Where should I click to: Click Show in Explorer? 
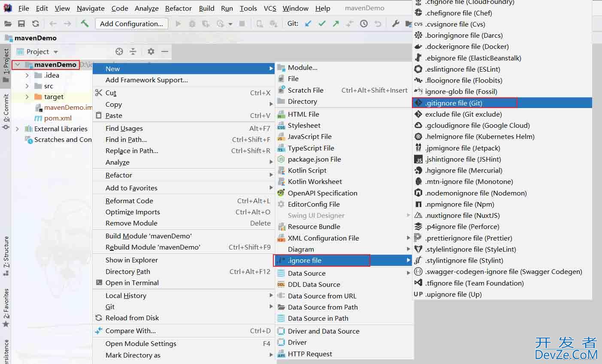184,260
